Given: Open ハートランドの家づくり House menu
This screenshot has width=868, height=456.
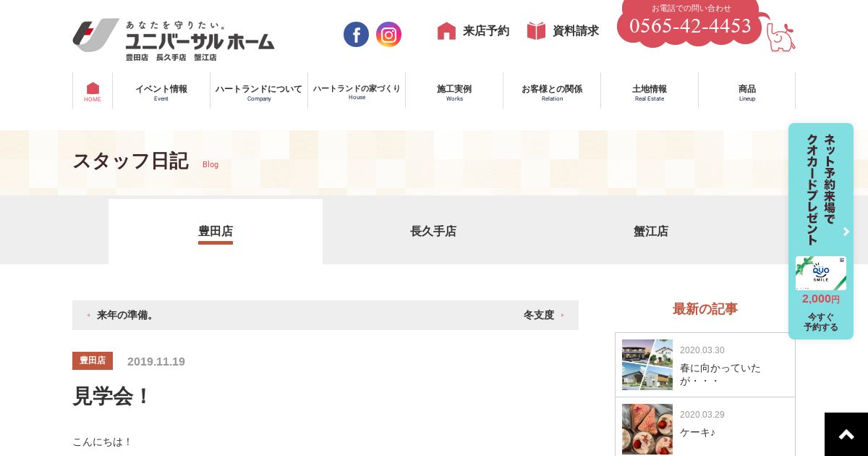Looking at the screenshot, I should (357, 90).
